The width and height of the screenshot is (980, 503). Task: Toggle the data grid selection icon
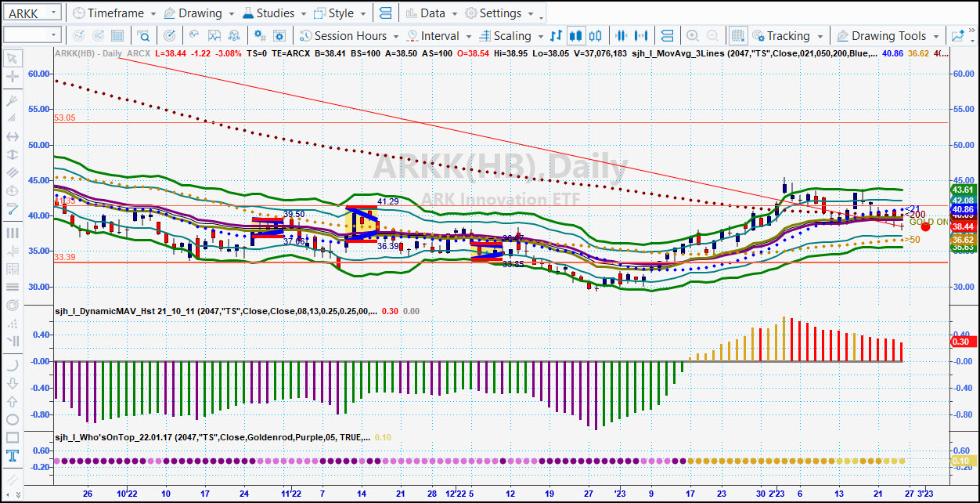tap(737, 35)
